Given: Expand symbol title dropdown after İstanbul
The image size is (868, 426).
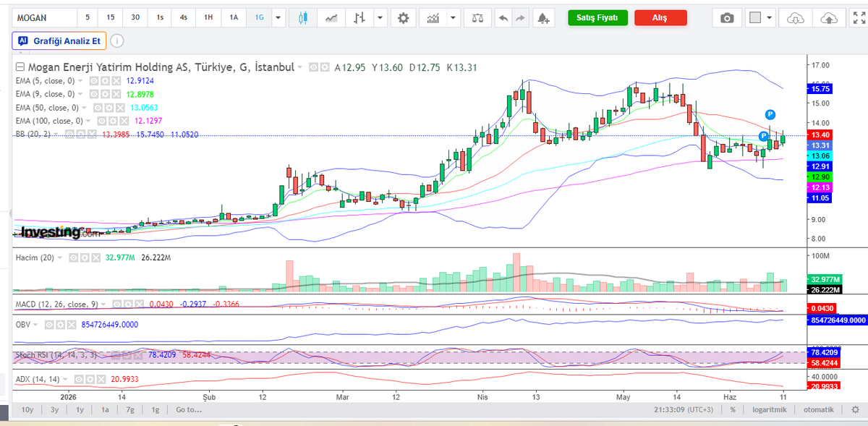Looking at the screenshot, I should coord(300,67).
